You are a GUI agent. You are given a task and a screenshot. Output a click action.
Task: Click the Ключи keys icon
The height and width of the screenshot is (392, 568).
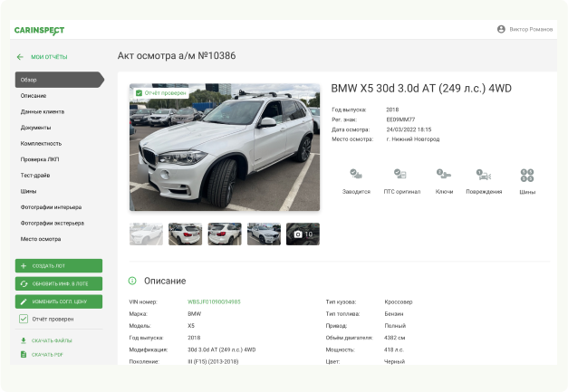coord(444,174)
